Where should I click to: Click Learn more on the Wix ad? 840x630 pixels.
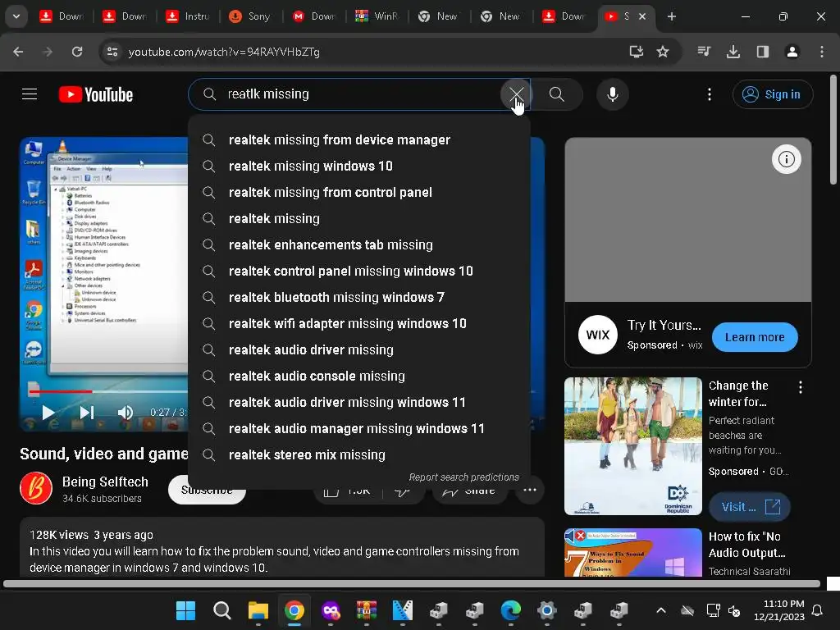pos(755,337)
